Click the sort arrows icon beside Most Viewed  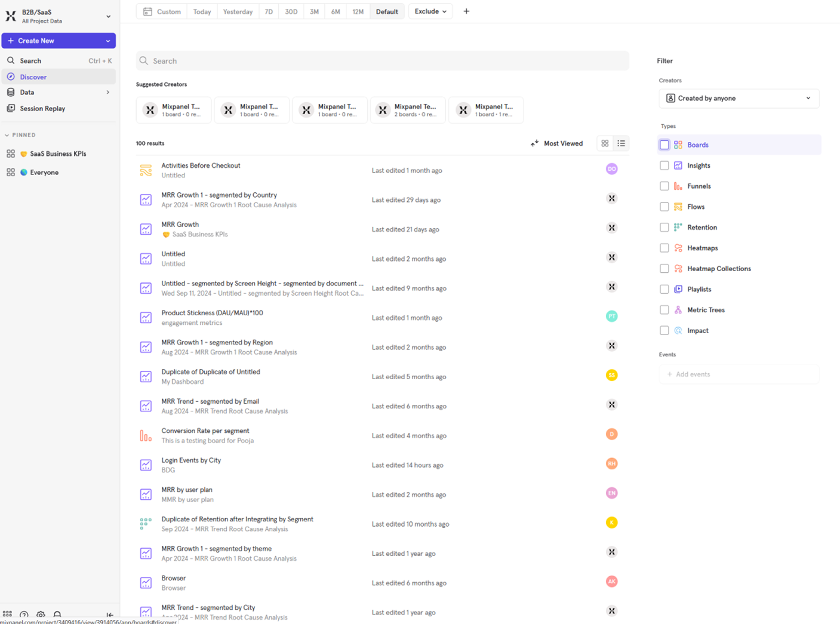click(x=534, y=143)
